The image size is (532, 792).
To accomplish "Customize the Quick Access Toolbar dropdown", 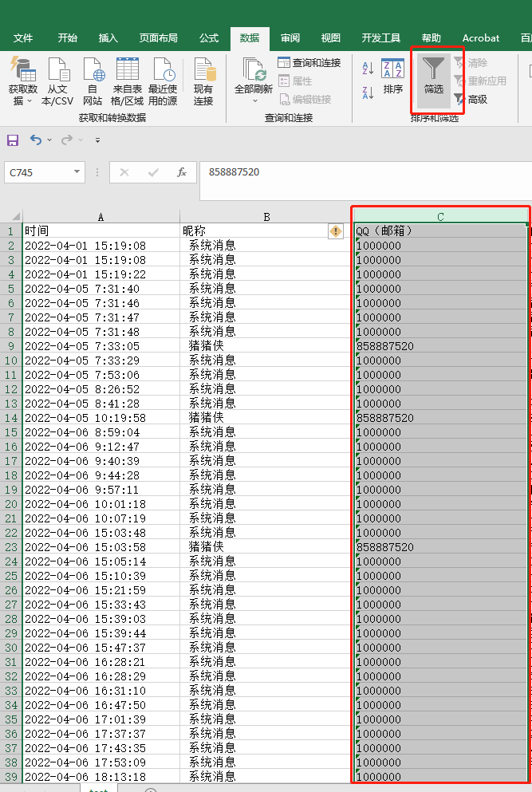I will [97, 140].
